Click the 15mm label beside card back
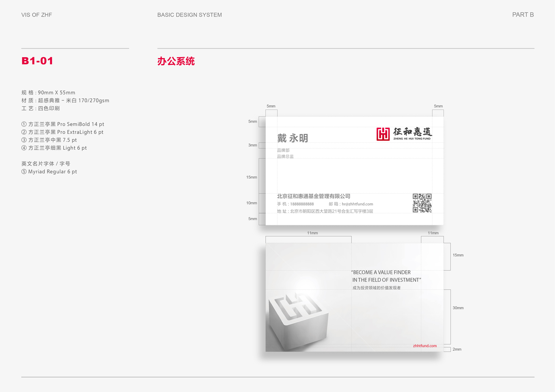555x392 pixels. coord(458,255)
